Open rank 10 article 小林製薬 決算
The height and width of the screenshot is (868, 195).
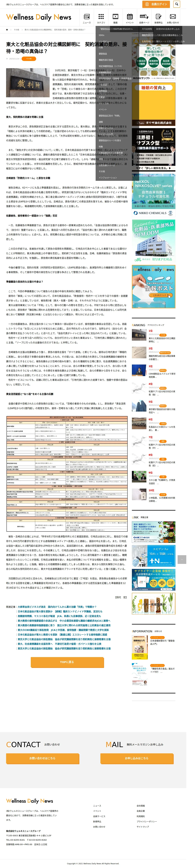[162, 499]
